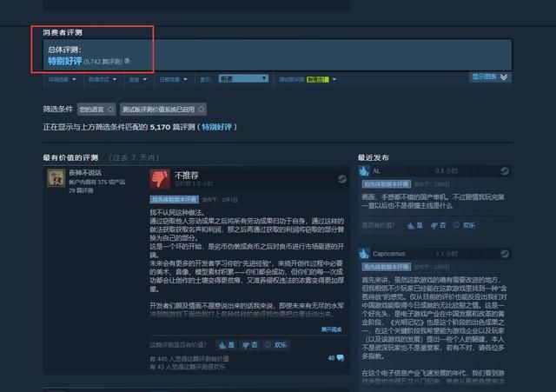556x392 pixels.
Task: Open the profile name 夜神不说话
Action: 85,172
